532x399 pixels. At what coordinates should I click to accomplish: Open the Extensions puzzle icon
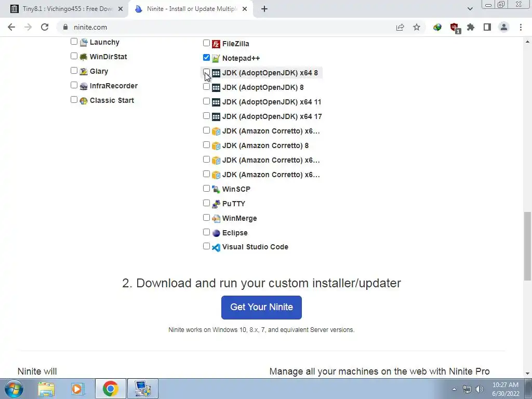(471, 27)
